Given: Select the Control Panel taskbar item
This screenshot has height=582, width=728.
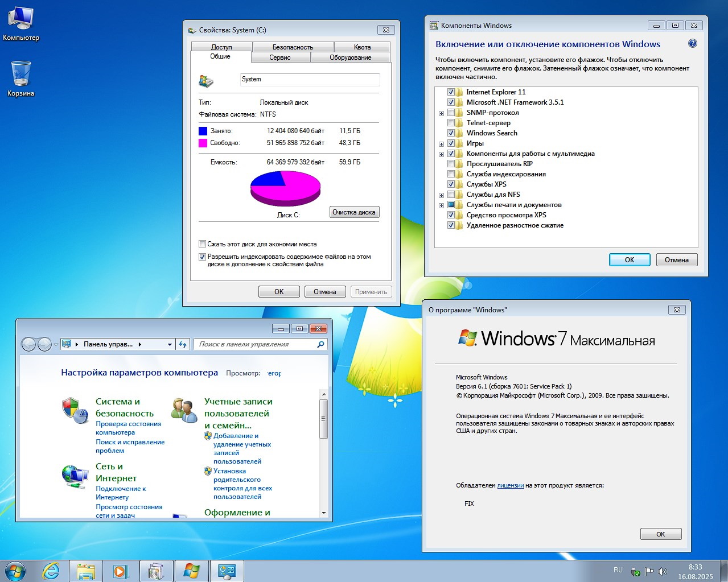Looking at the screenshot, I should pyautogui.click(x=227, y=571).
